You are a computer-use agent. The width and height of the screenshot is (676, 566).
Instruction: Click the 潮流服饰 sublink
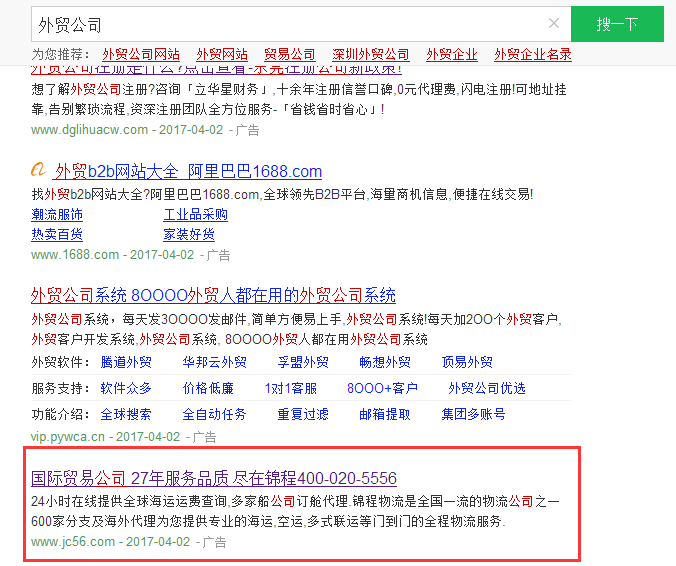point(57,214)
